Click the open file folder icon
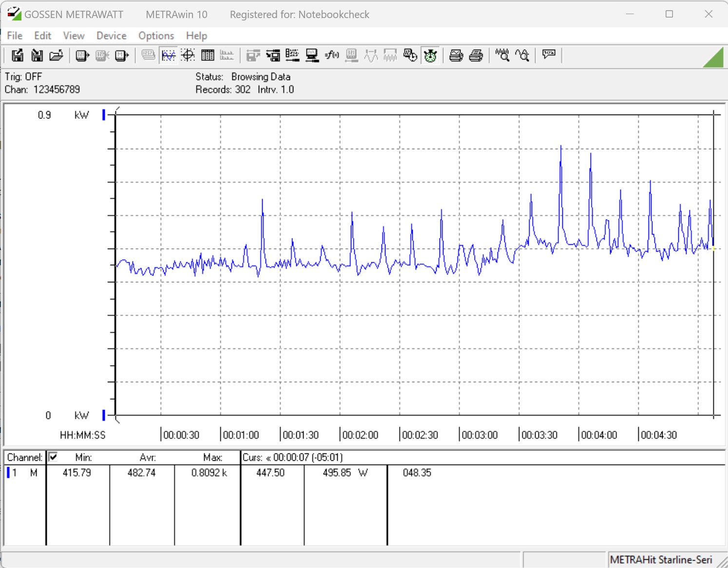 [x=57, y=56]
